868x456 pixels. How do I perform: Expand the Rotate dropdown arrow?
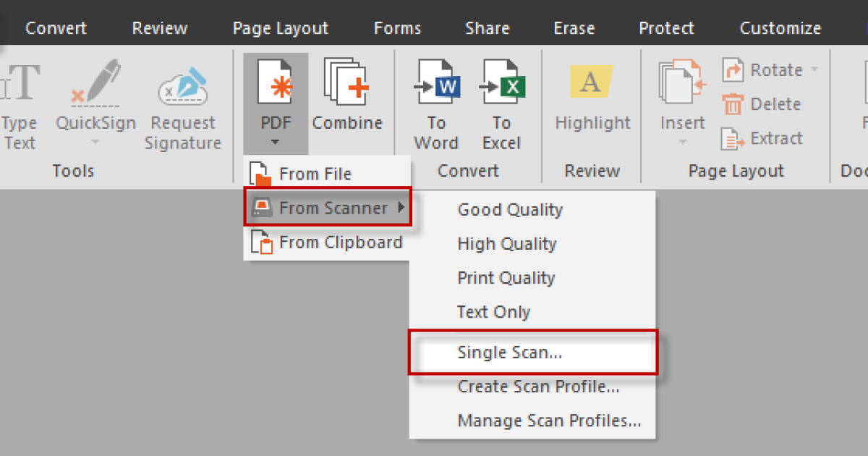[814, 70]
